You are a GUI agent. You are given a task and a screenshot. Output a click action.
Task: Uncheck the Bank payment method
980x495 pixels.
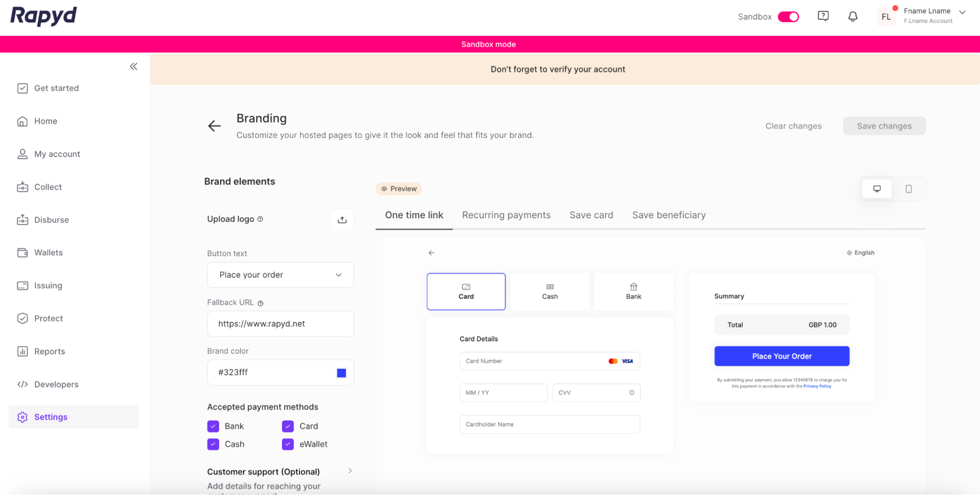coord(213,426)
